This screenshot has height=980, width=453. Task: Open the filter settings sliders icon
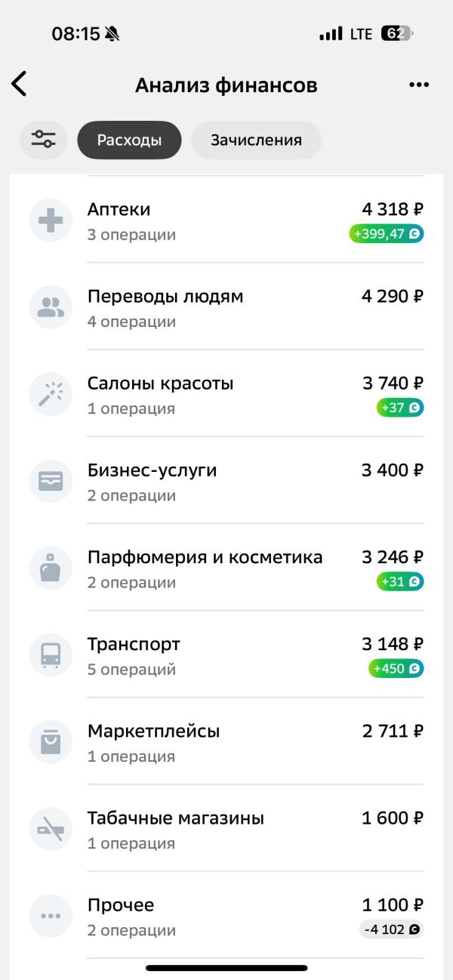pos(43,140)
